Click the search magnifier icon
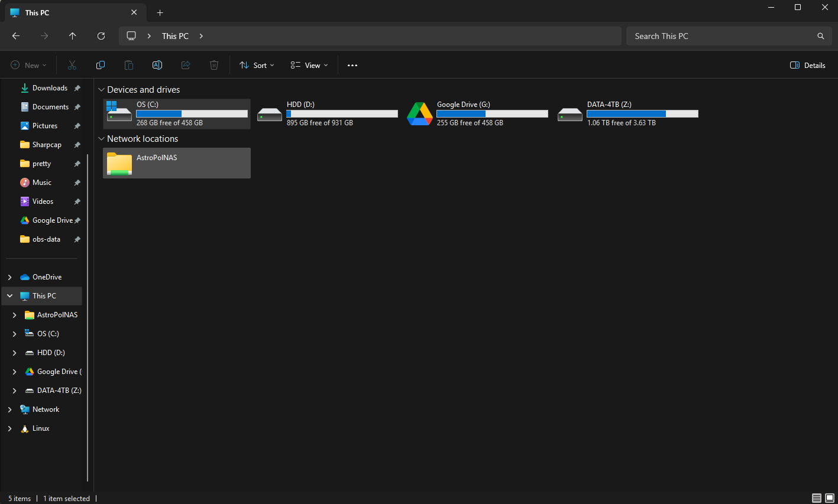The height and width of the screenshot is (504, 838). 821,35
